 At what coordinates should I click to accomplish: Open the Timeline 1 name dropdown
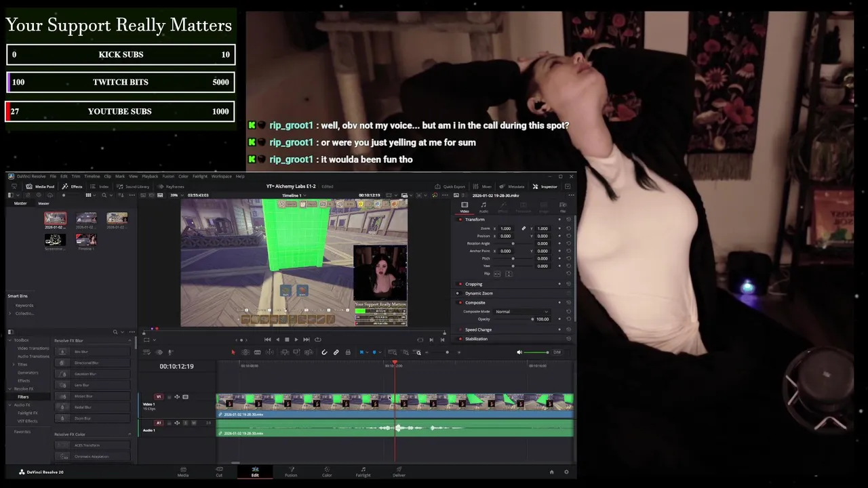click(293, 195)
